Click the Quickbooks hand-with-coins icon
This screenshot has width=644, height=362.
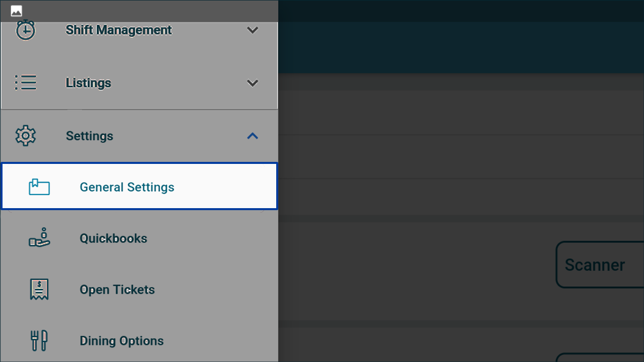[39, 238]
